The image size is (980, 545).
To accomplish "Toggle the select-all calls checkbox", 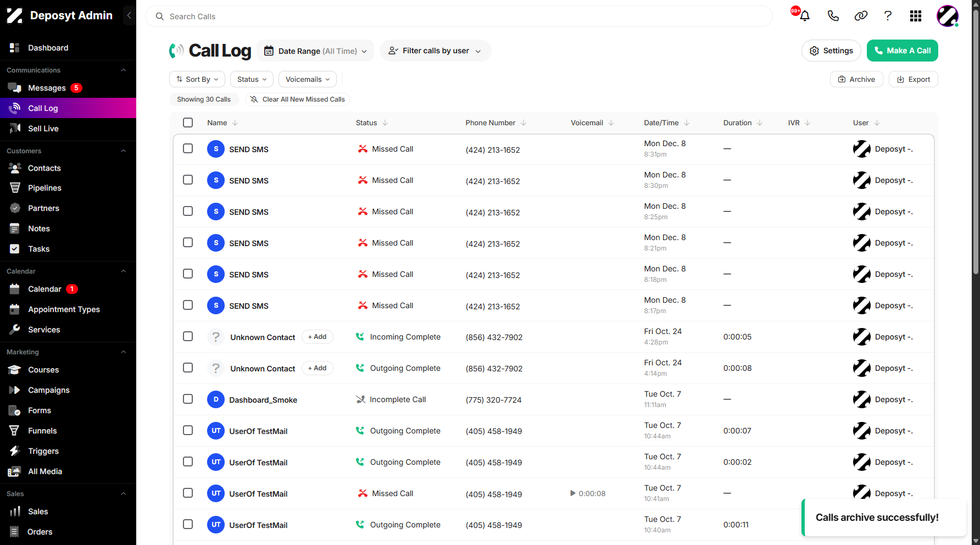I will coord(188,123).
